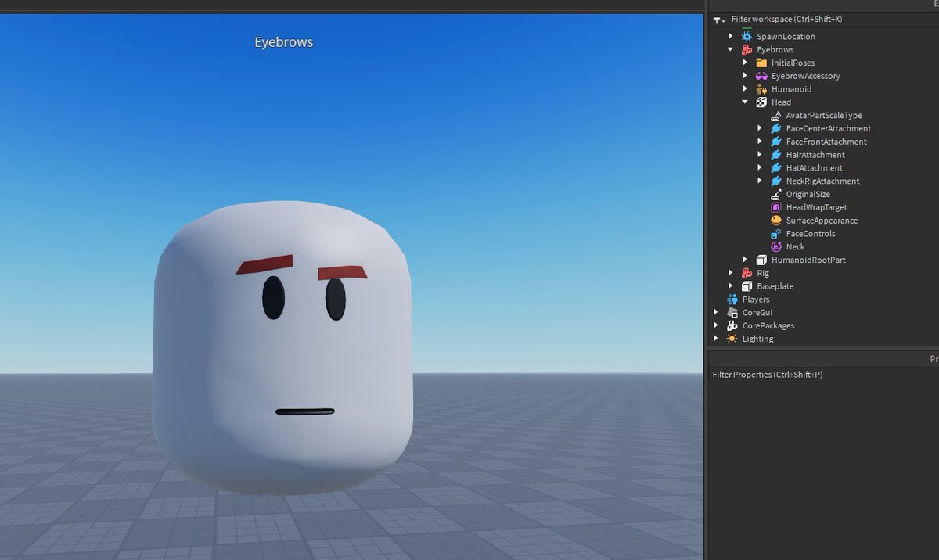
Task: Select the CorePackages row text
Action: click(x=768, y=326)
